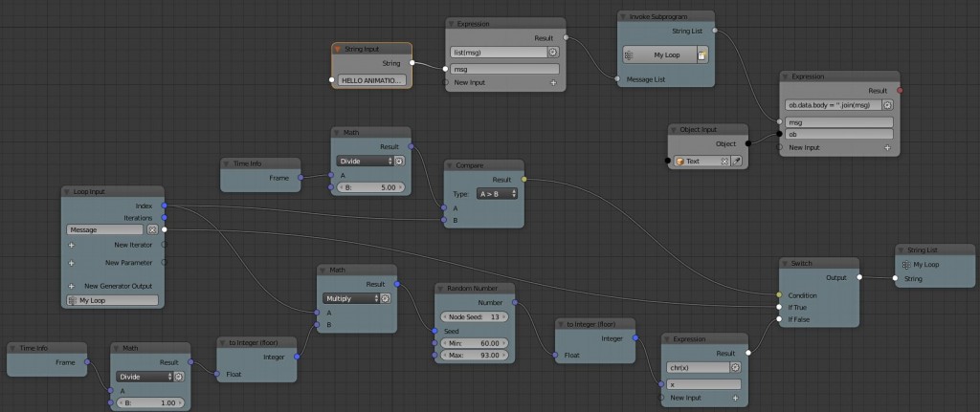Click plus icon next to New Generator Output
Viewport: 980px width, 412px height.
click(x=71, y=286)
